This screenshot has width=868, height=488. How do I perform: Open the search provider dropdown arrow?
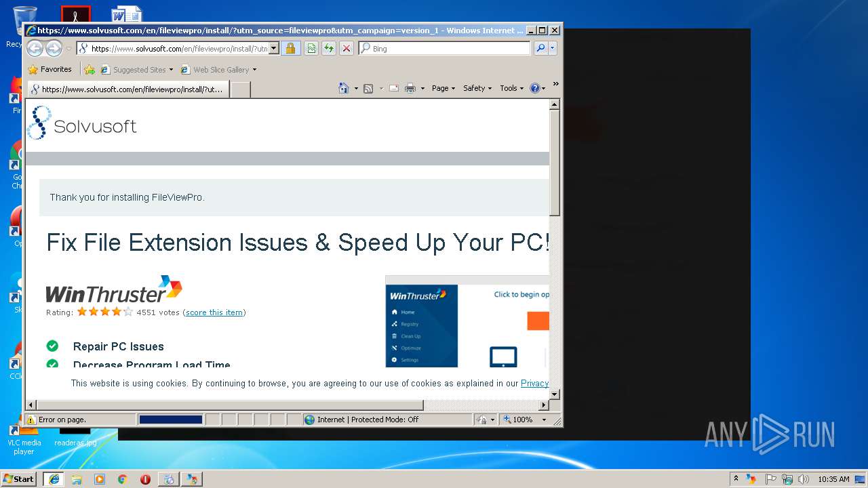(x=553, y=48)
